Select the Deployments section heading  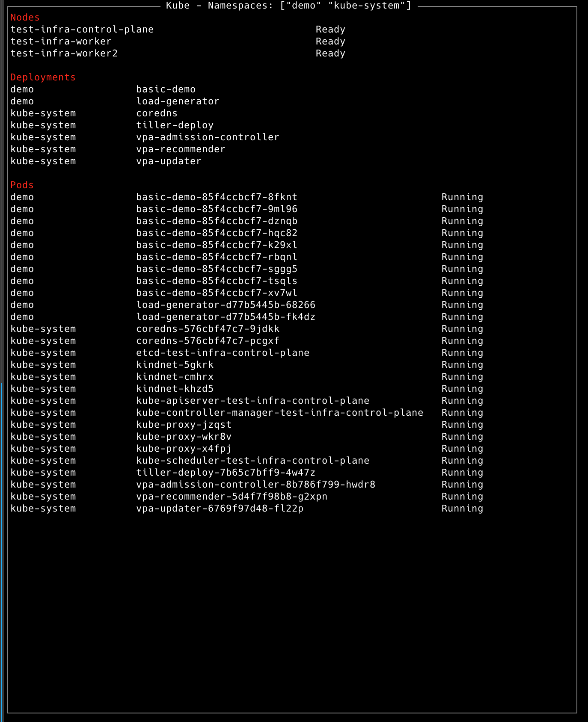click(x=43, y=77)
